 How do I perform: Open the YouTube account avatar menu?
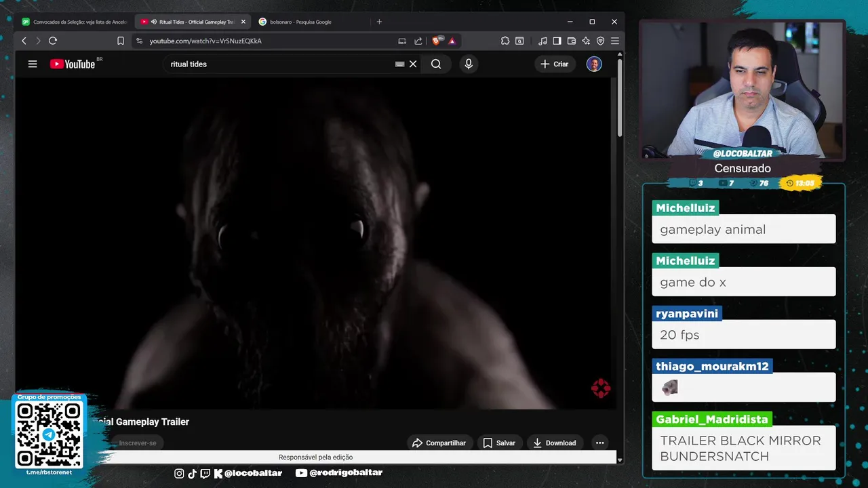tap(594, 64)
